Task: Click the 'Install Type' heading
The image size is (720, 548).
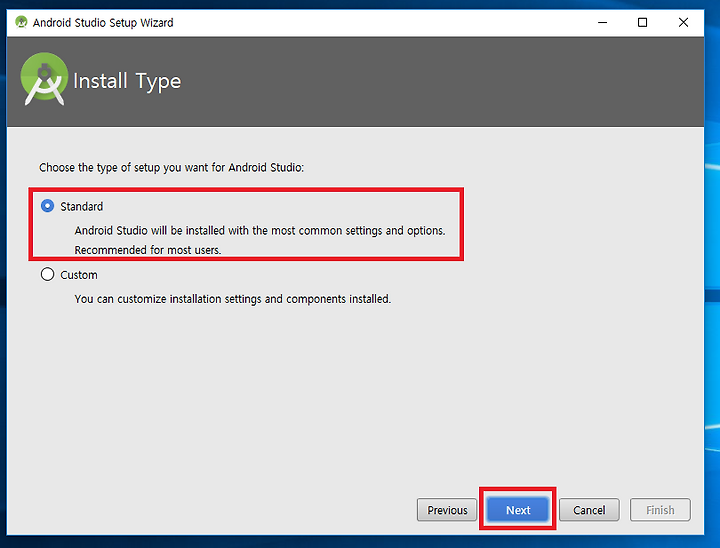Action: tap(127, 81)
